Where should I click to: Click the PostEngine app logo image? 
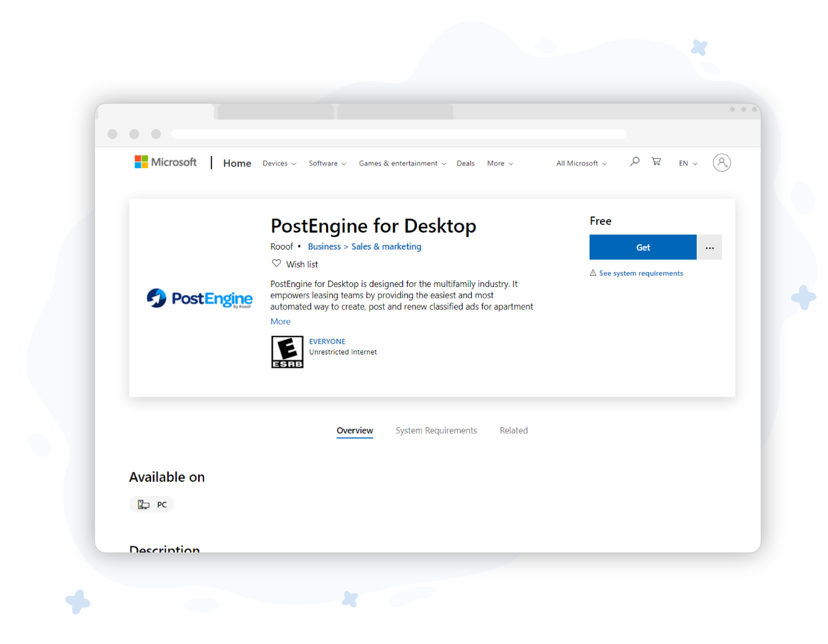199,298
